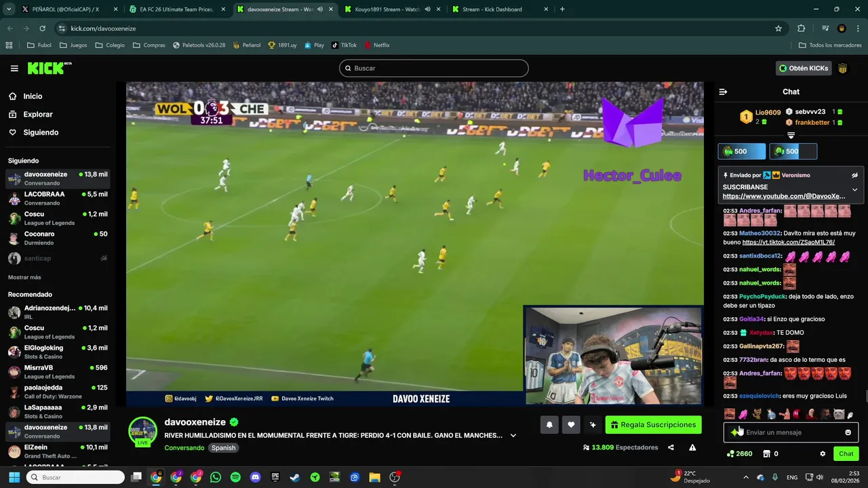Open the tab search dropdown arrow
This screenshot has height=488, width=868.
[x=8, y=9]
